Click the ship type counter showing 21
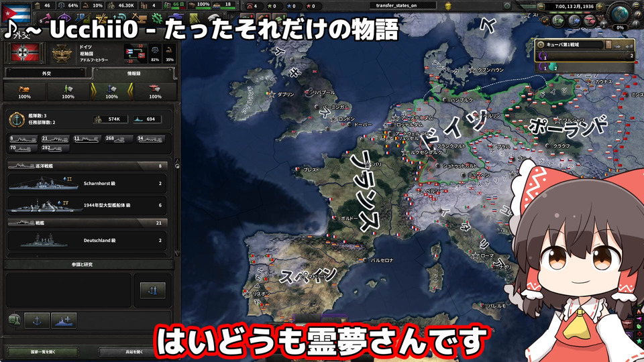The width and height of the screenshot is (644, 362). 56,139
